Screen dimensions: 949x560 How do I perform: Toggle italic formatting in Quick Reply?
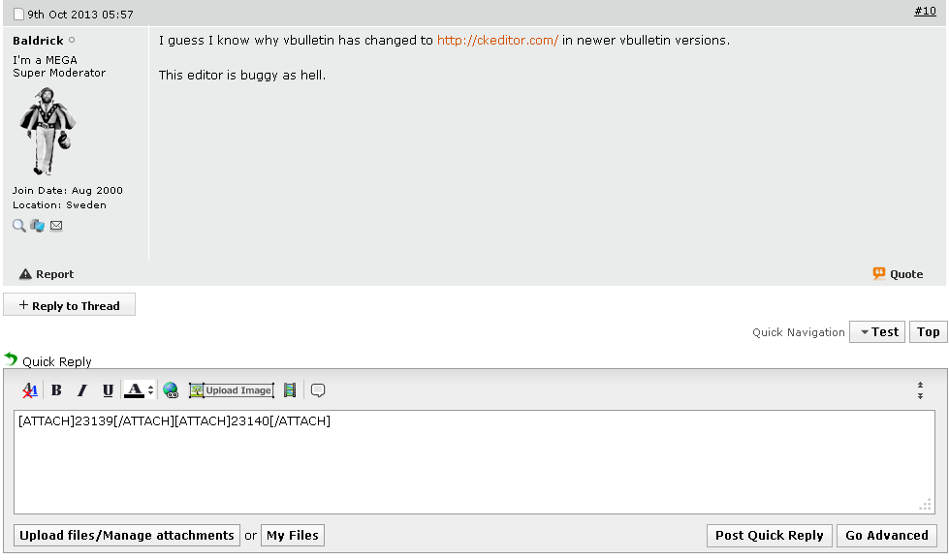pos(82,390)
